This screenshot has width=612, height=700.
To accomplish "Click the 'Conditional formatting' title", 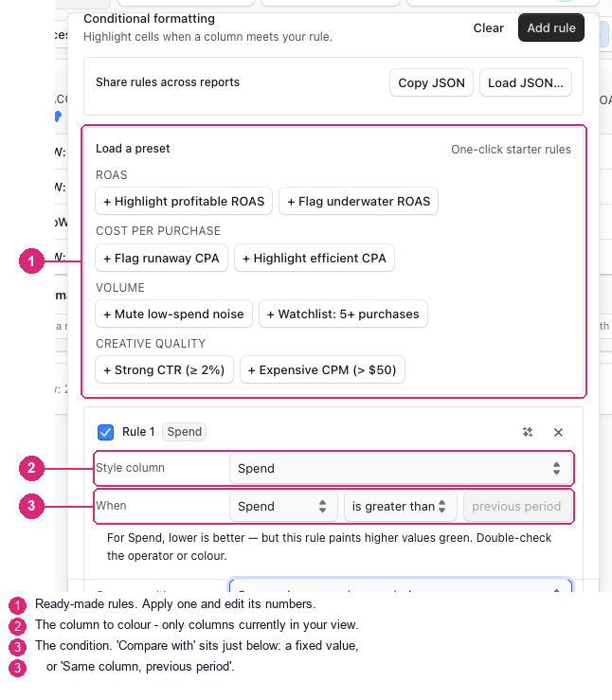I will [149, 18].
